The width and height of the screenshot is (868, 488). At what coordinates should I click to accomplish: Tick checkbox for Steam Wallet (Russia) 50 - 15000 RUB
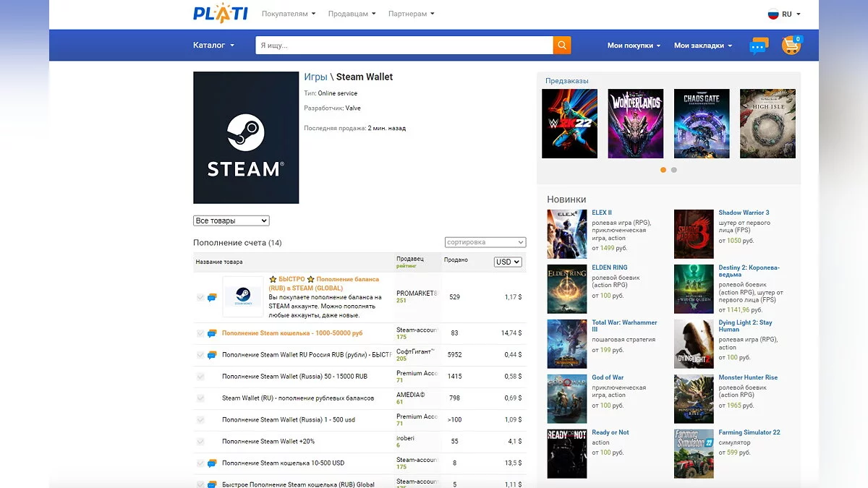[200, 377]
